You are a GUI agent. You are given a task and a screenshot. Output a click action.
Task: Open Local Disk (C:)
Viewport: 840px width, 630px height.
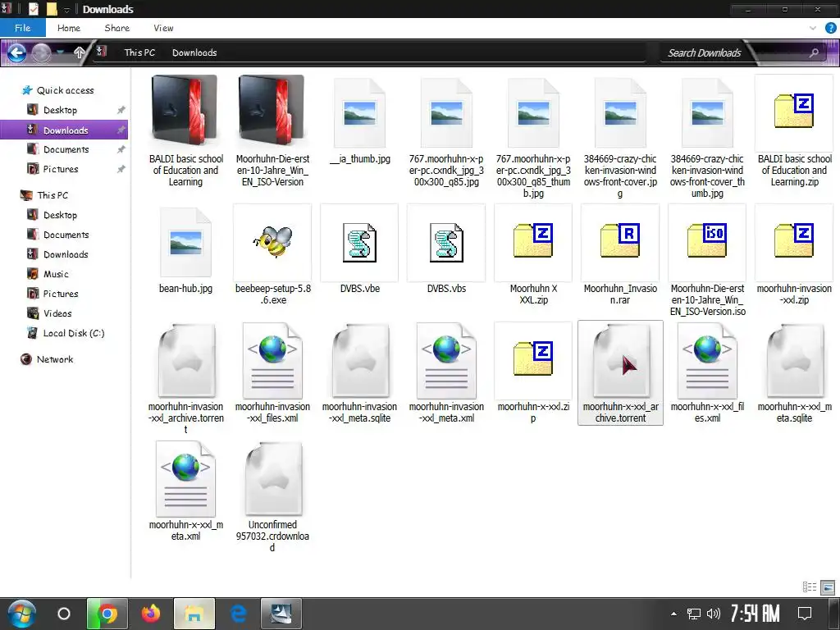73,333
